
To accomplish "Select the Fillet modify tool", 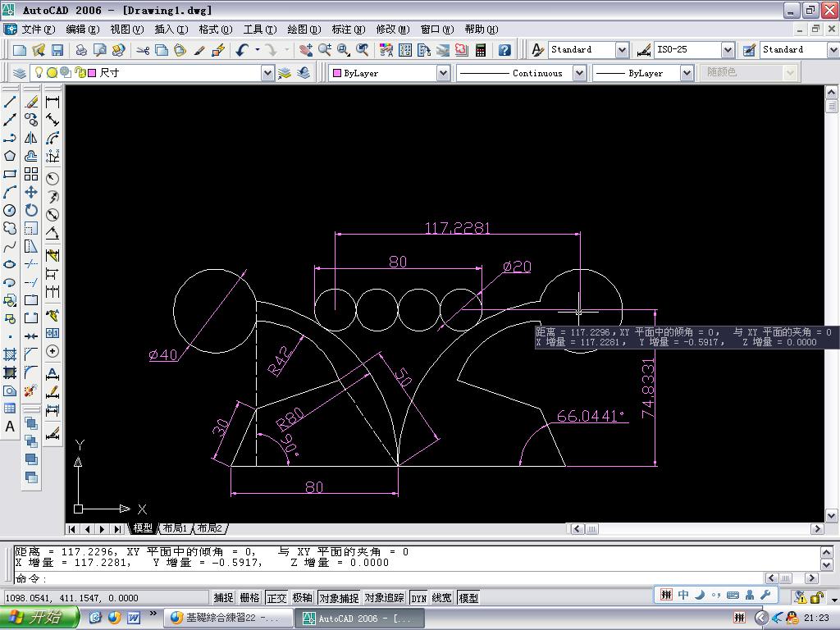I will [x=31, y=372].
